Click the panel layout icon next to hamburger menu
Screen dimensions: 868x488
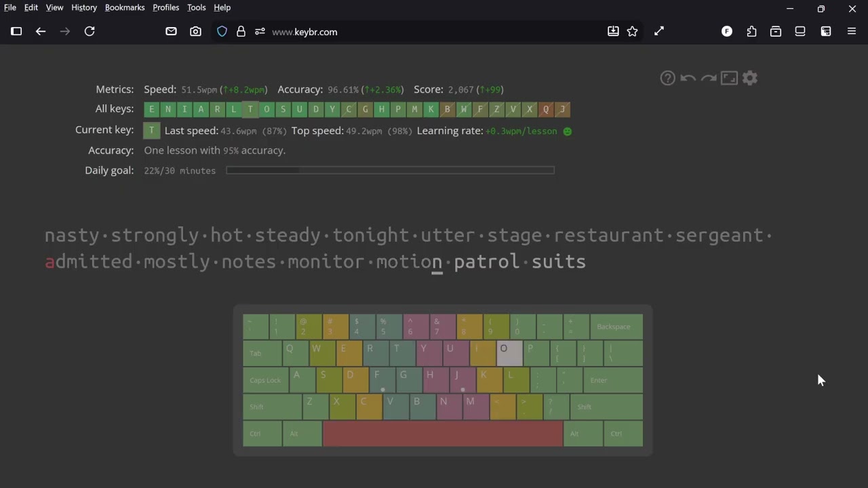click(x=826, y=31)
